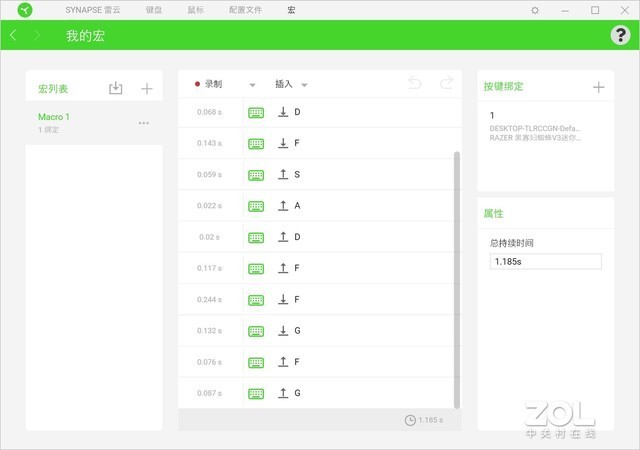Click key-down arrow in 0.068 s row
This screenshot has height=450, width=640.
[283, 112]
